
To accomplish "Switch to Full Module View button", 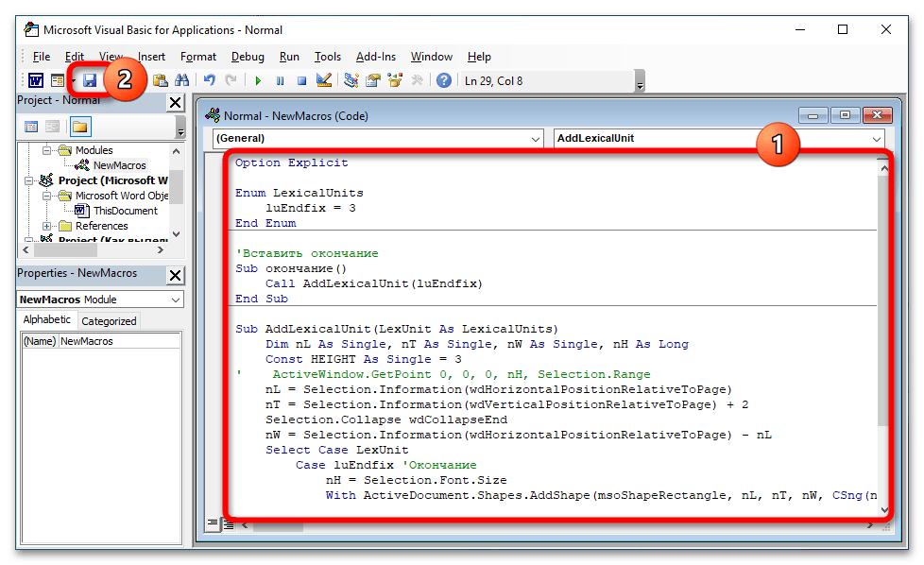I will coord(228,523).
